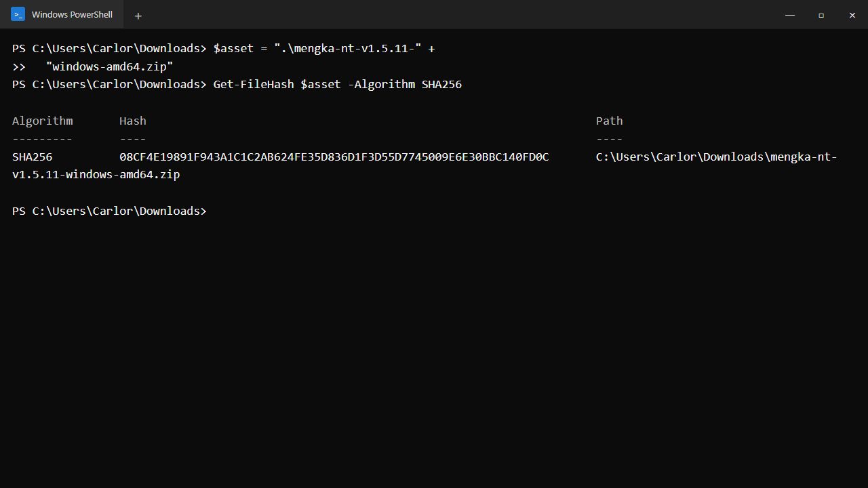Click the wrapped text v1.5.11-windows-amd64.zip
Viewport: 868px width, 488px height.
click(96, 174)
